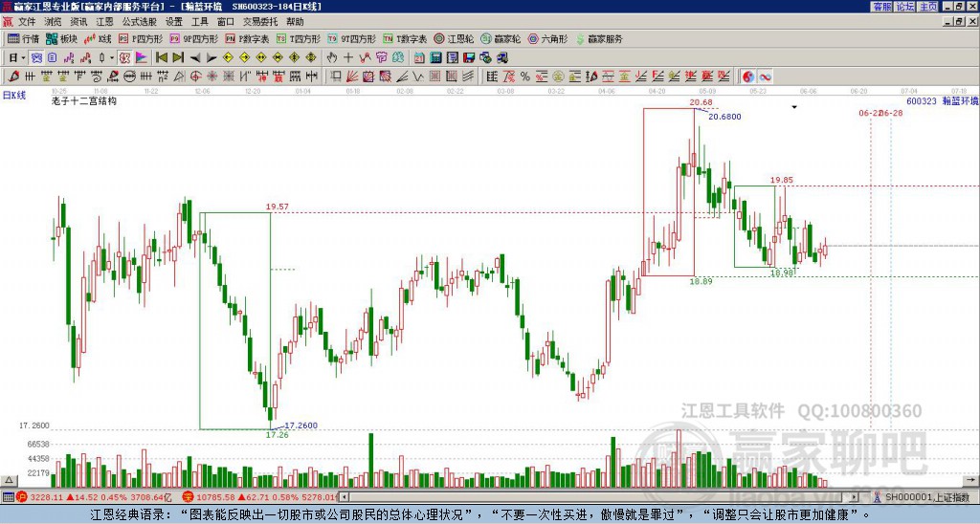
Task: Switch to the K线 view
Action: pyautogui.click(x=98, y=38)
